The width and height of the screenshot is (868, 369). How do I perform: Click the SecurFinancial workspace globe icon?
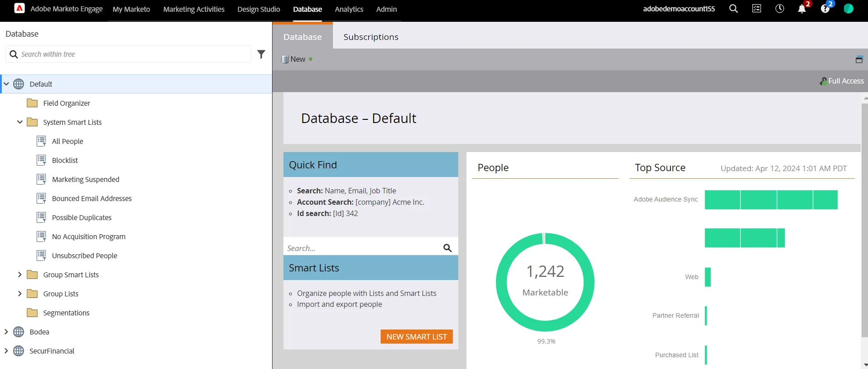pyautogui.click(x=19, y=351)
